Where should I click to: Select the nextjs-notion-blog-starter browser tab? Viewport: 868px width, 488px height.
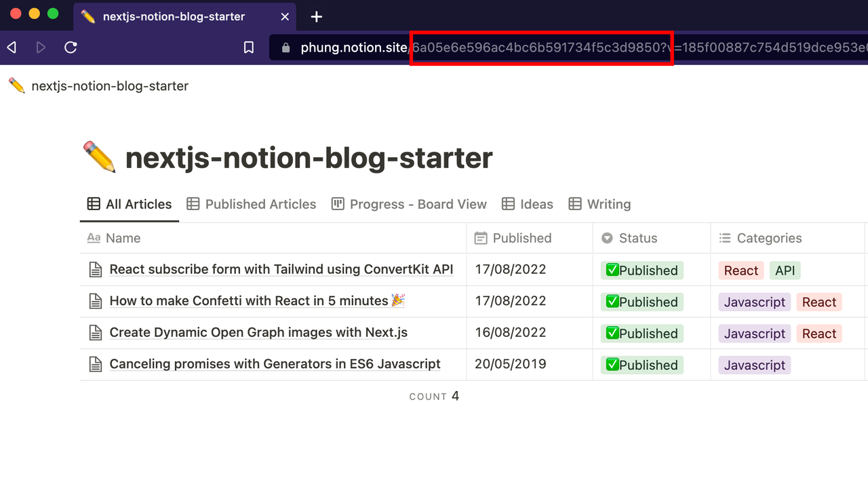coord(184,16)
